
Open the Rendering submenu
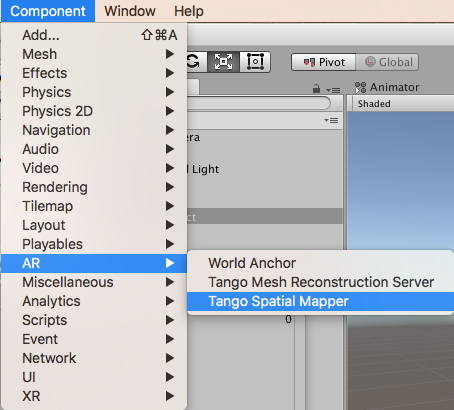[x=94, y=187]
